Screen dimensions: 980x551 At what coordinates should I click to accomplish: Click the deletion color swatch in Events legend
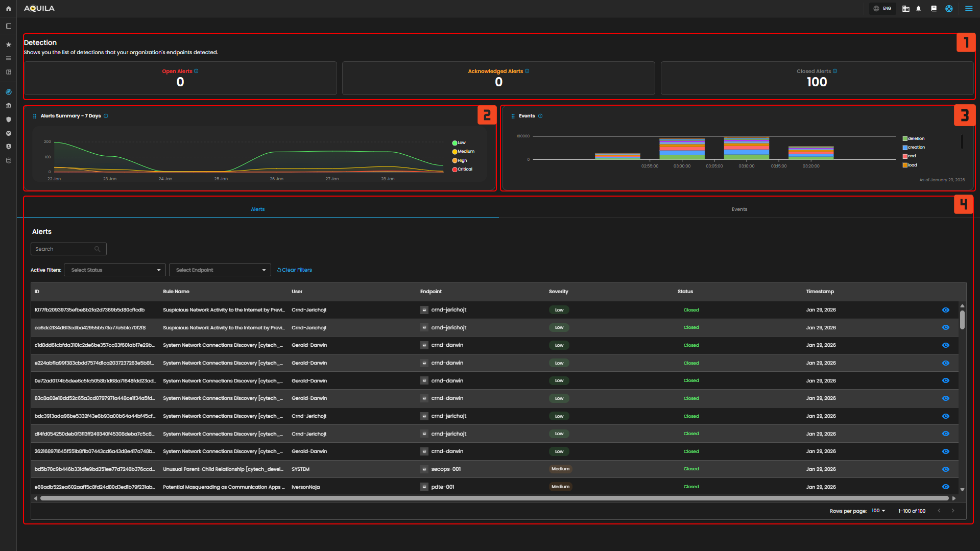tap(905, 139)
